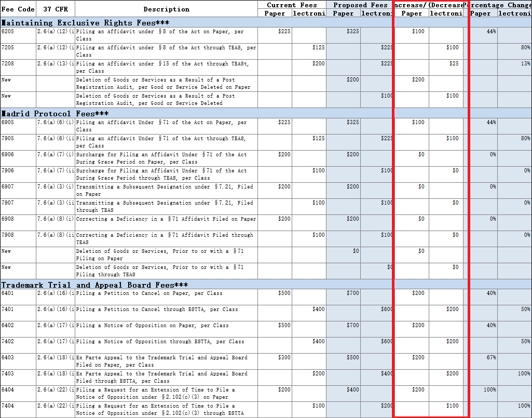Select the Proposed Fees header cell

pos(360,5)
